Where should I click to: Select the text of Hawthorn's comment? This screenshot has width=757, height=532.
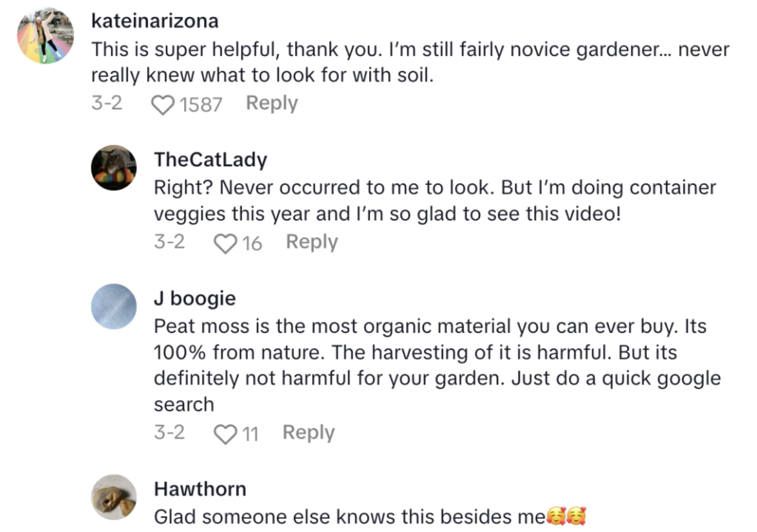click(x=347, y=517)
